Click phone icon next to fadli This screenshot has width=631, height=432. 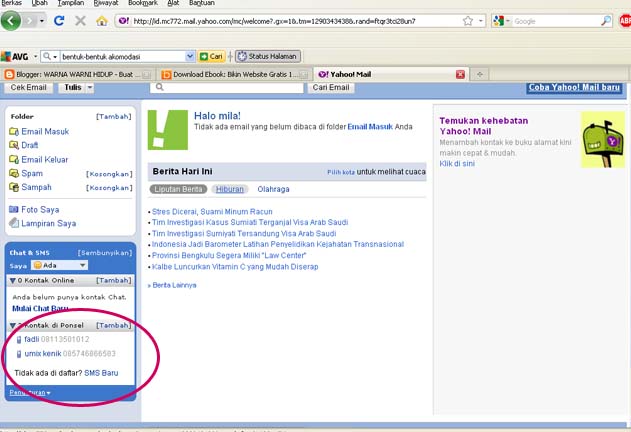(19, 339)
